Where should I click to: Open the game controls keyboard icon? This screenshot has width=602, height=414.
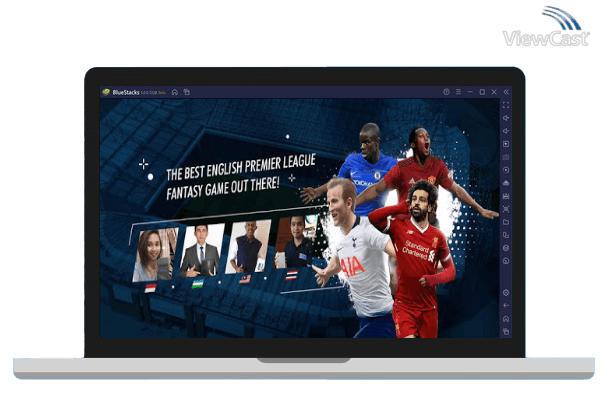click(506, 157)
